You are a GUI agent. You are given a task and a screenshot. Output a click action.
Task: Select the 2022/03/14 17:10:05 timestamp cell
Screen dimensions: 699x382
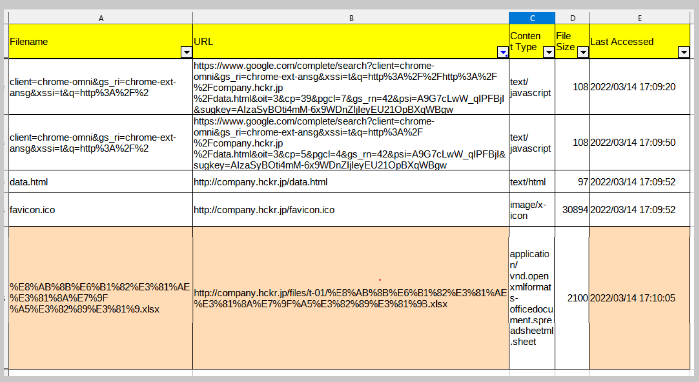pos(639,298)
